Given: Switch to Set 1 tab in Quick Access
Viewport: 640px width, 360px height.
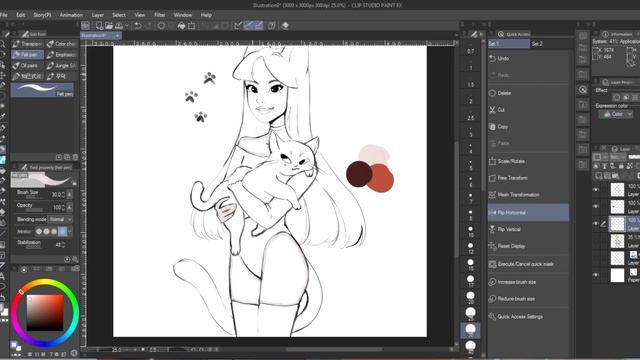Looking at the screenshot, I should [x=509, y=44].
